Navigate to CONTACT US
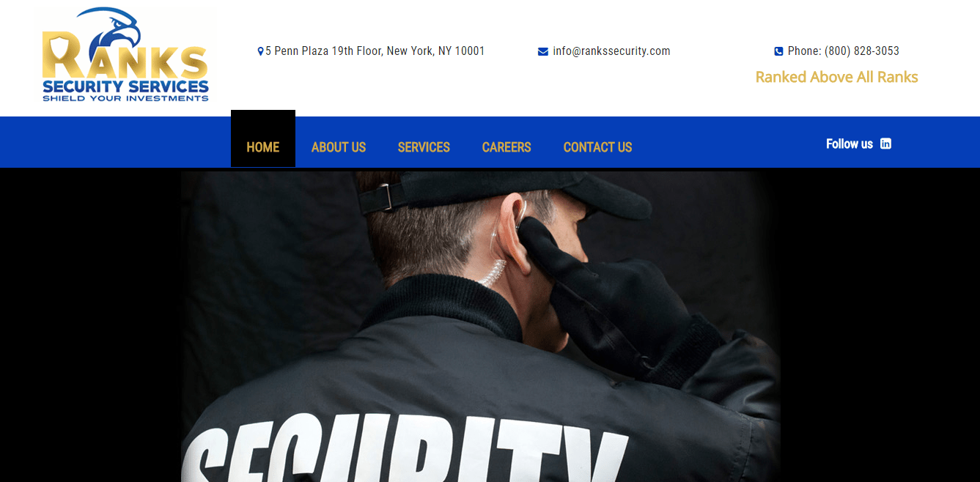980x482 pixels. 597,147
